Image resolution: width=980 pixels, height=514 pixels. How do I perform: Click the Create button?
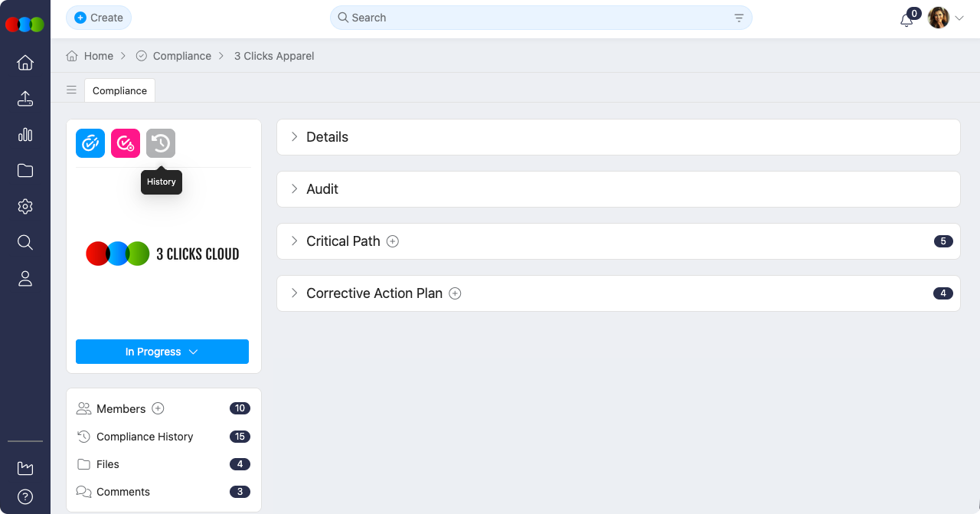[x=98, y=17]
